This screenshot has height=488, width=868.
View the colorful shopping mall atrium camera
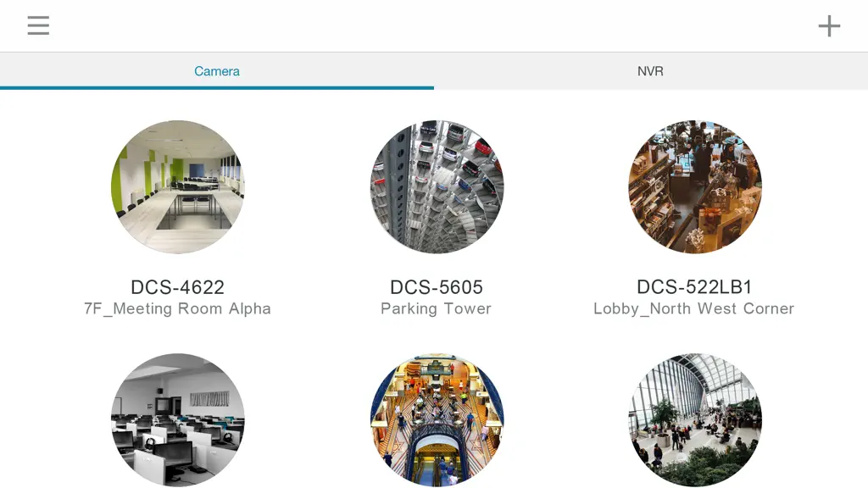[437, 420]
